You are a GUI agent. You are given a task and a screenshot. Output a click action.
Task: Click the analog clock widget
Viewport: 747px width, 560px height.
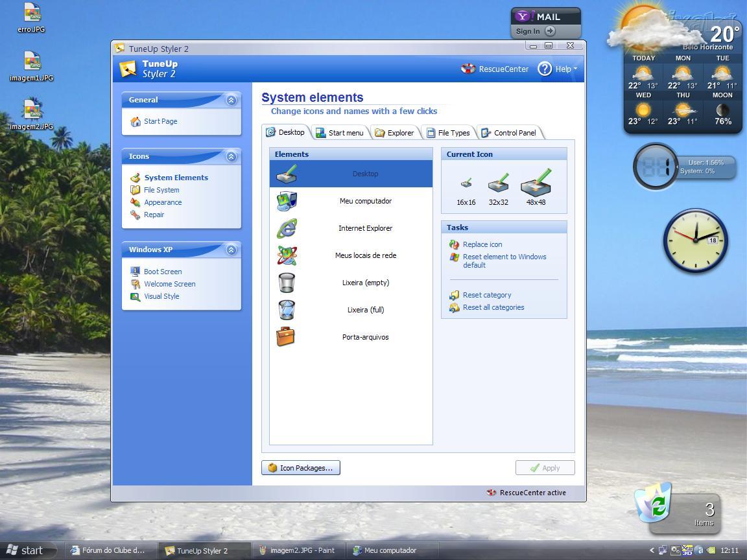[x=696, y=240]
